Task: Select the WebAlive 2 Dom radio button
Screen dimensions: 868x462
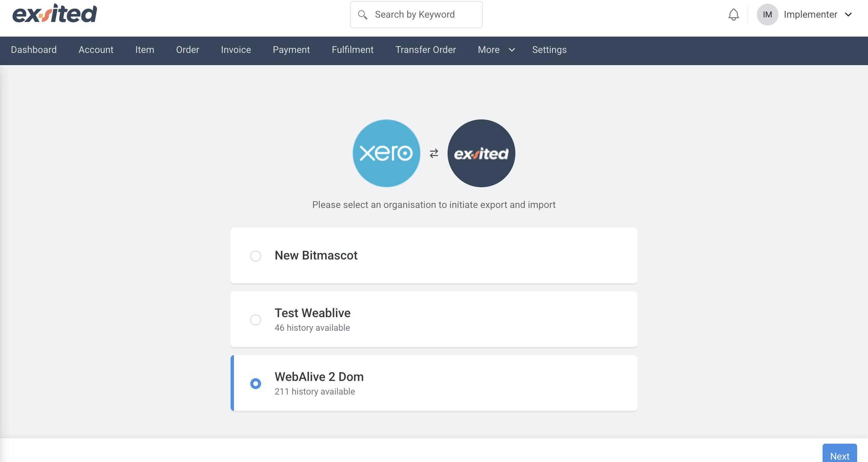Action: [x=256, y=383]
